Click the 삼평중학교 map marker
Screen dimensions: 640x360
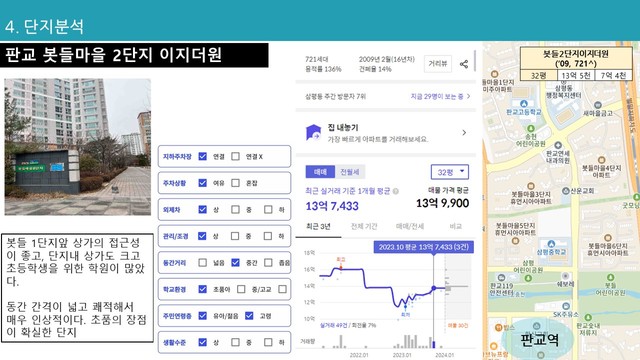551,244
